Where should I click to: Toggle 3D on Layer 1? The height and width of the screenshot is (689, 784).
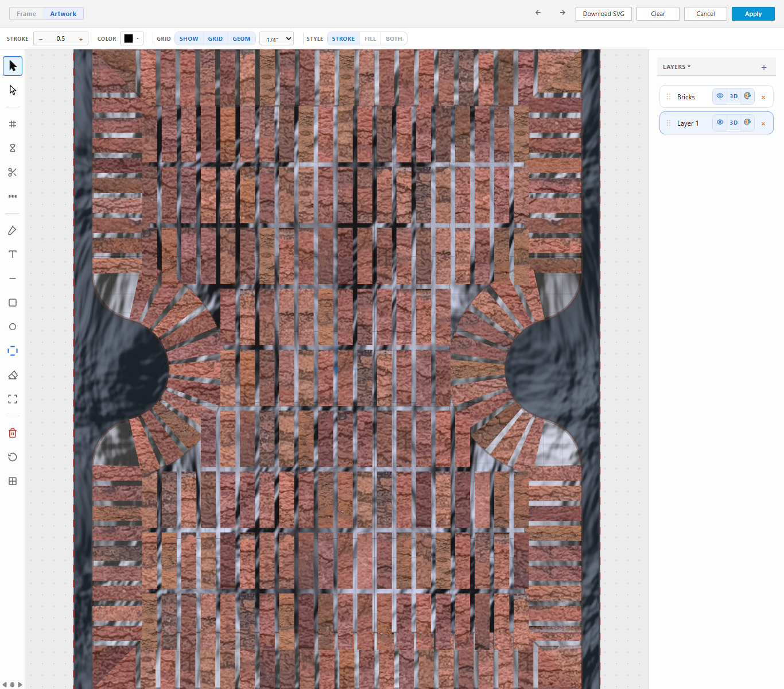coord(733,122)
